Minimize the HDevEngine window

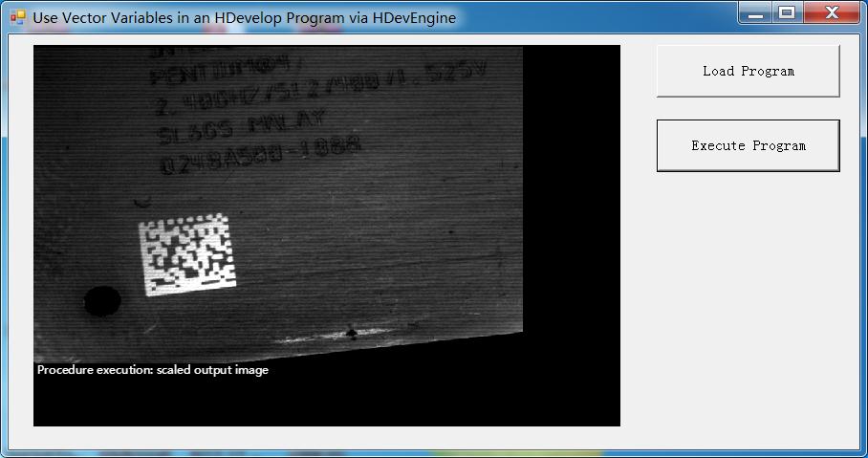click(755, 12)
